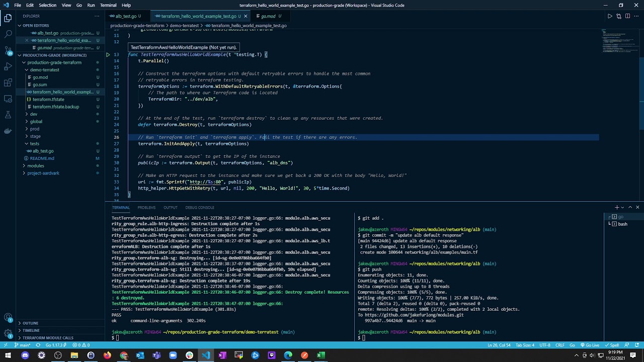Click Go 1.17.3 version in status bar
This screenshot has height=362, width=644.
coord(55,345)
